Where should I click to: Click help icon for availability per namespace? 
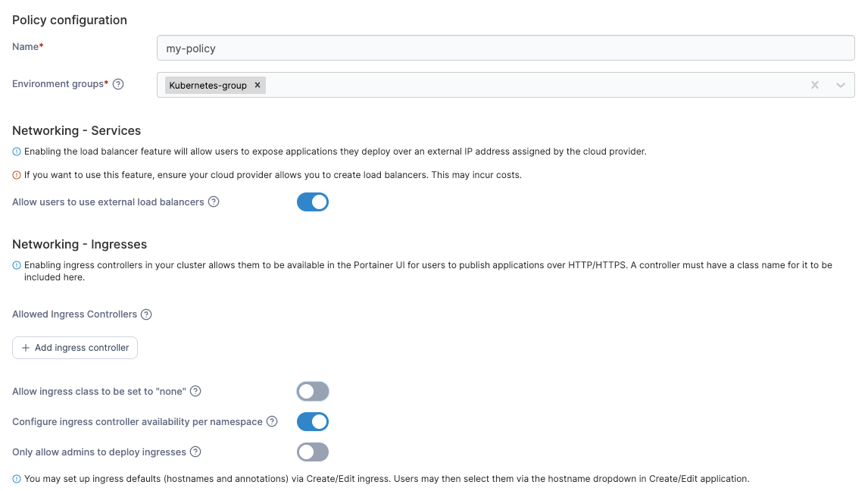[x=272, y=422]
